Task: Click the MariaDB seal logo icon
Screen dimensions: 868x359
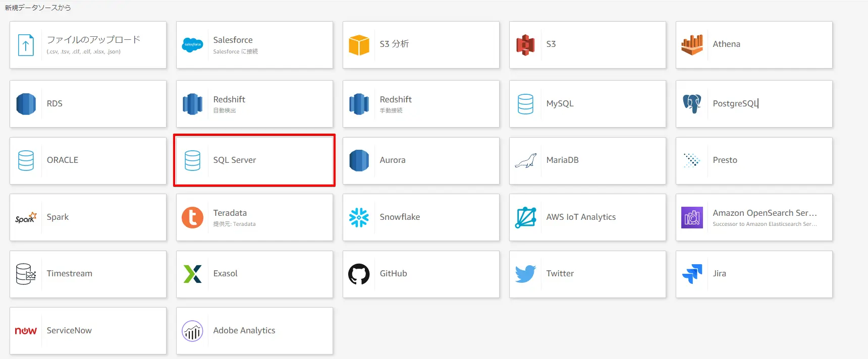Action: [x=525, y=161]
